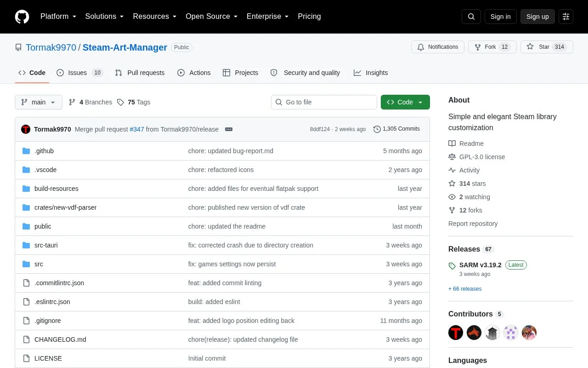The width and height of the screenshot is (588, 368).
Task: Open pull request #347 link
Action: [x=137, y=129]
